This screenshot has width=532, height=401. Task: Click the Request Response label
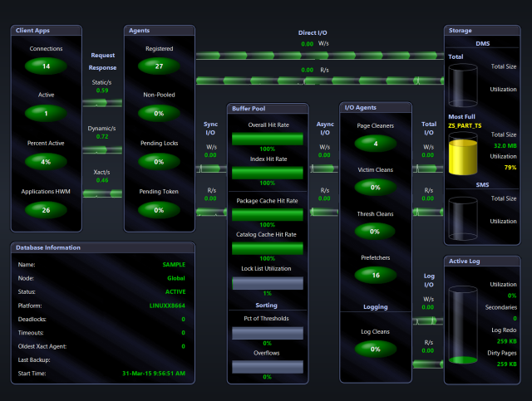102,61
